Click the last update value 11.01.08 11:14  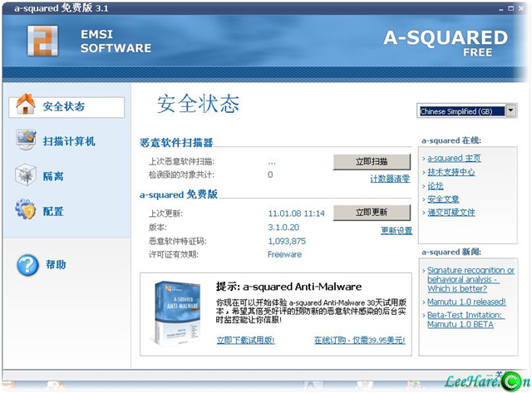pos(296,214)
